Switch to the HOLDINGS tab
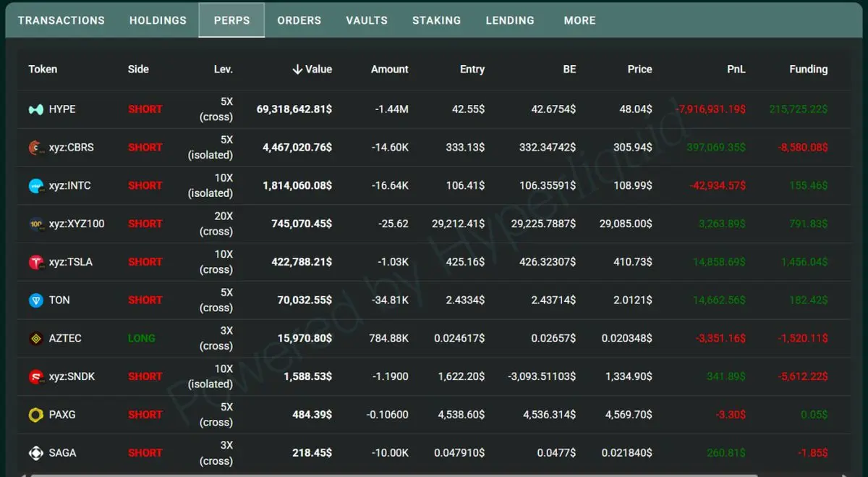868x477 pixels. (x=158, y=20)
